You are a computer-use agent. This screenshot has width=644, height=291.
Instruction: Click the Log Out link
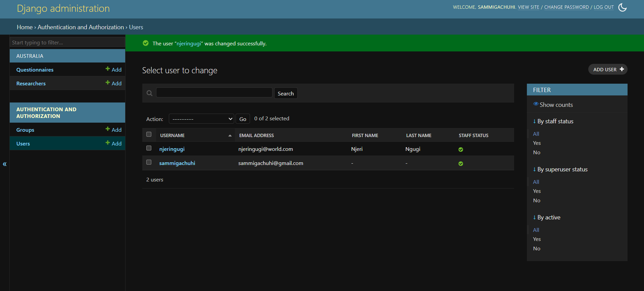pyautogui.click(x=603, y=7)
